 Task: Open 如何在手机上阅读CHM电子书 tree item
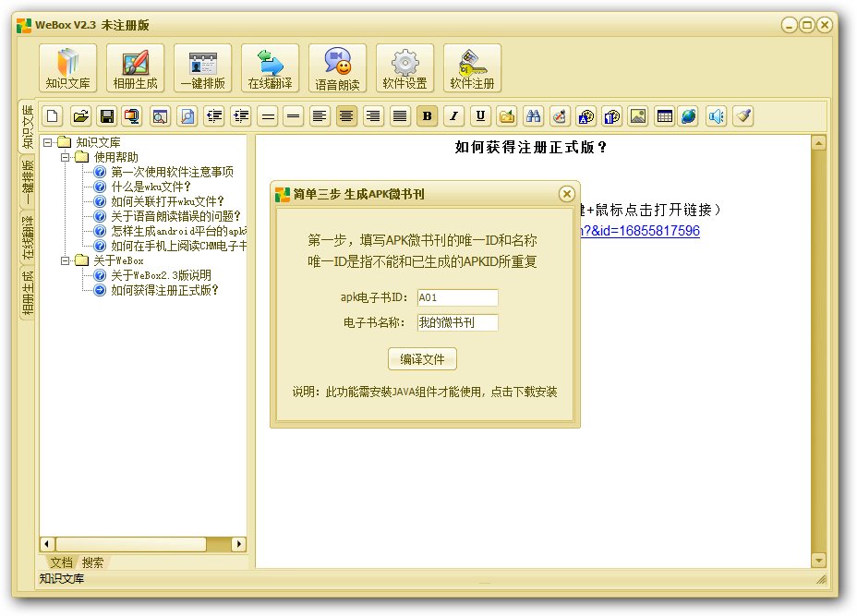click(x=179, y=246)
